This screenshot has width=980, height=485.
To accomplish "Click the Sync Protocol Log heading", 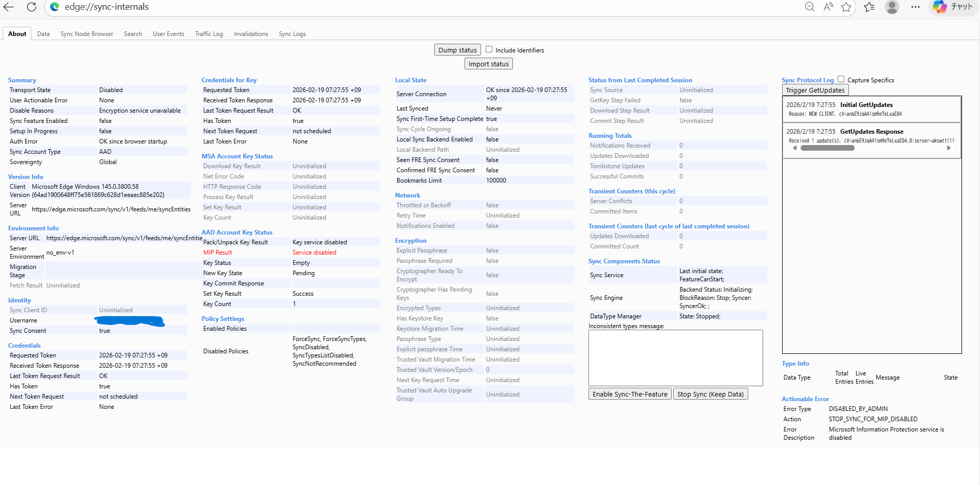I will pyautogui.click(x=808, y=80).
